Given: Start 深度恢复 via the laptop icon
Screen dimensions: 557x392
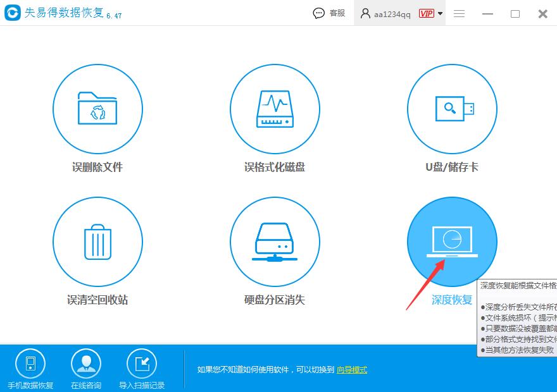Looking at the screenshot, I should [x=452, y=242].
